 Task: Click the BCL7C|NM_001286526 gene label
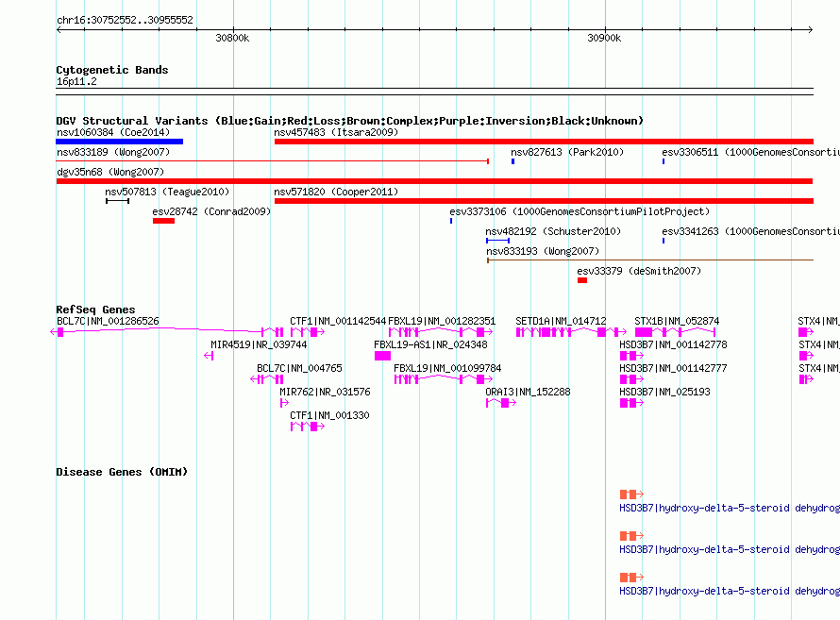click(x=108, y=321)
